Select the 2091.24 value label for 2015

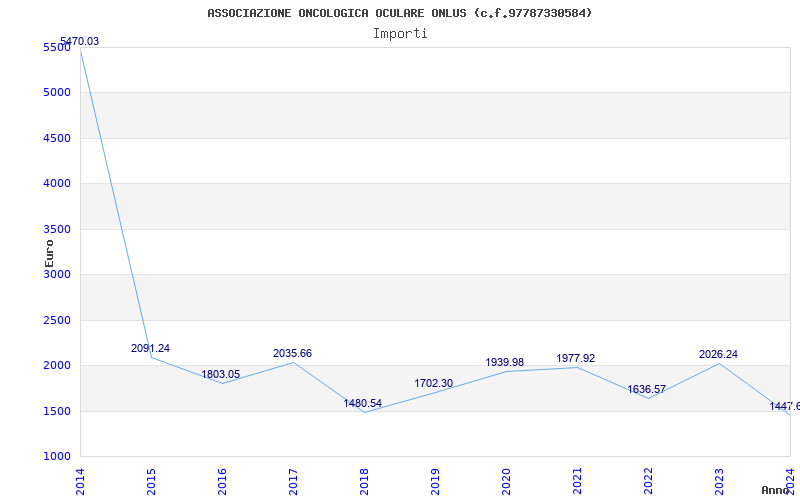(151, 348)
